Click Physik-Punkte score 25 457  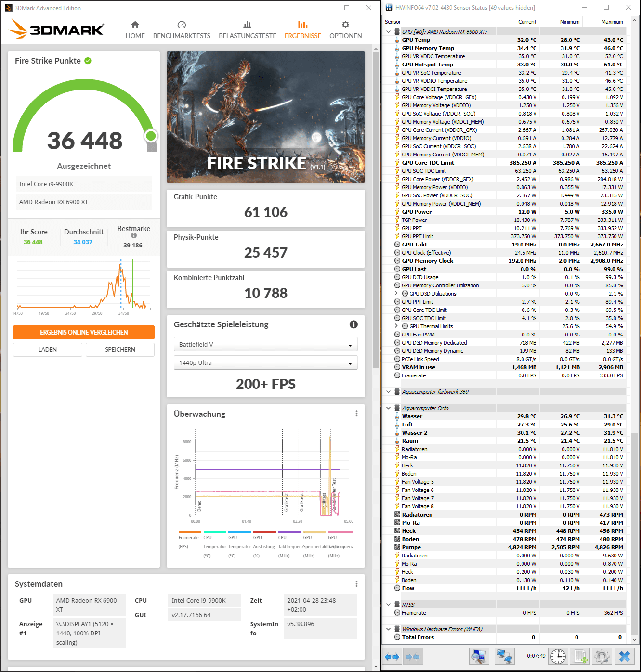(x=266, y=253)
